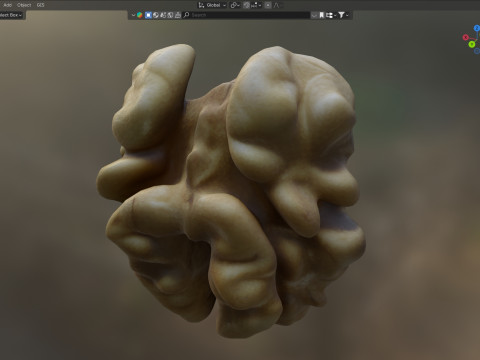Toggle proportional editing
The height and width of the screenshot is (360, 480).
point(268,5)
